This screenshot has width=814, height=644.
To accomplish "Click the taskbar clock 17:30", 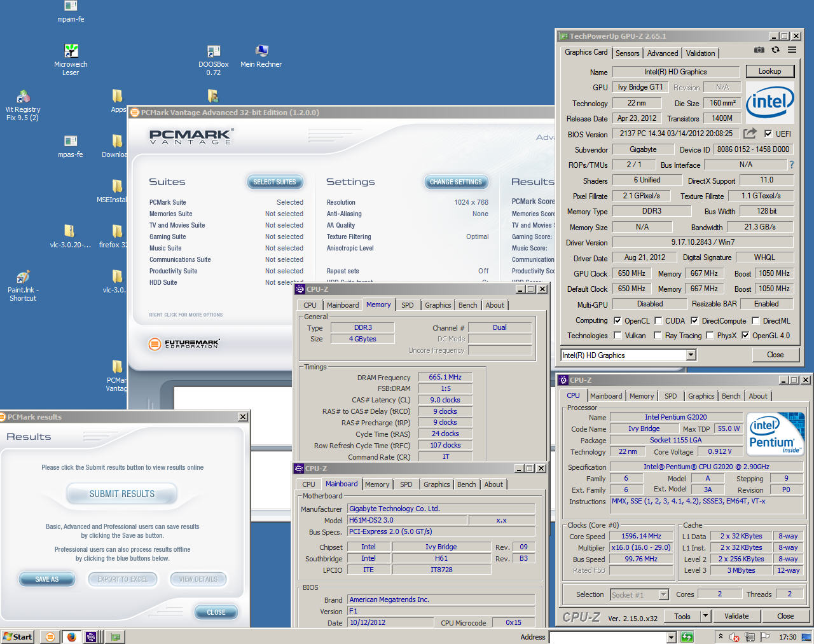I will click(x=787, y=636).
